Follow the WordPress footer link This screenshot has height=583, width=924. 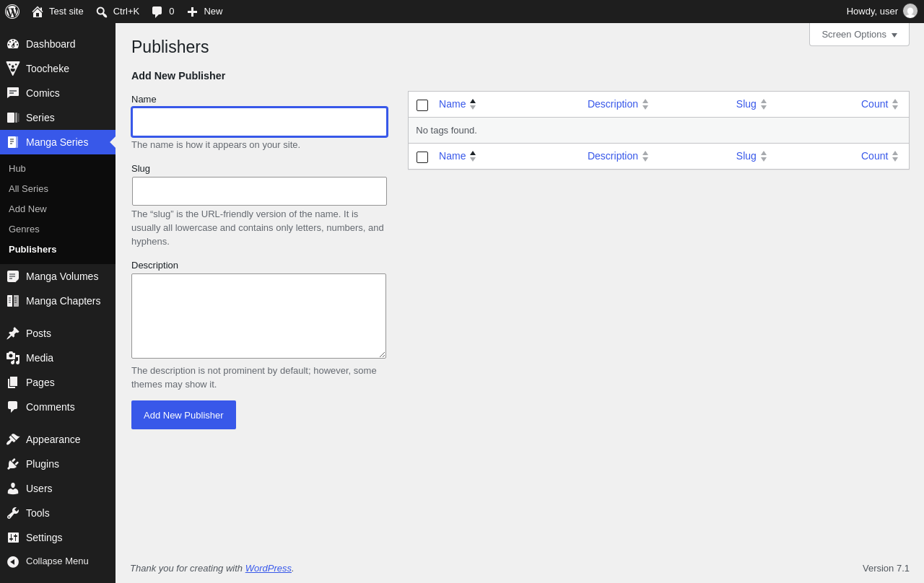coord(269,568)
